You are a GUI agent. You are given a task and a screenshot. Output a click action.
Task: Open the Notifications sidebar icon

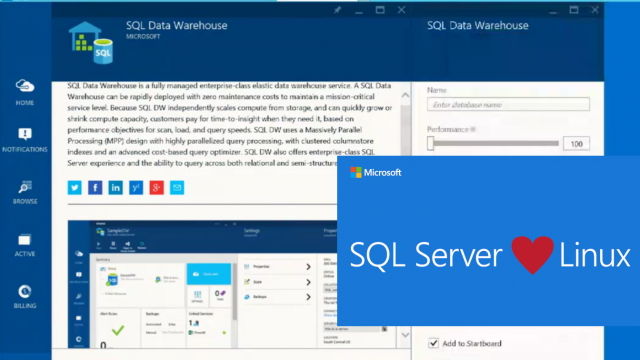[x=25, y=140]
